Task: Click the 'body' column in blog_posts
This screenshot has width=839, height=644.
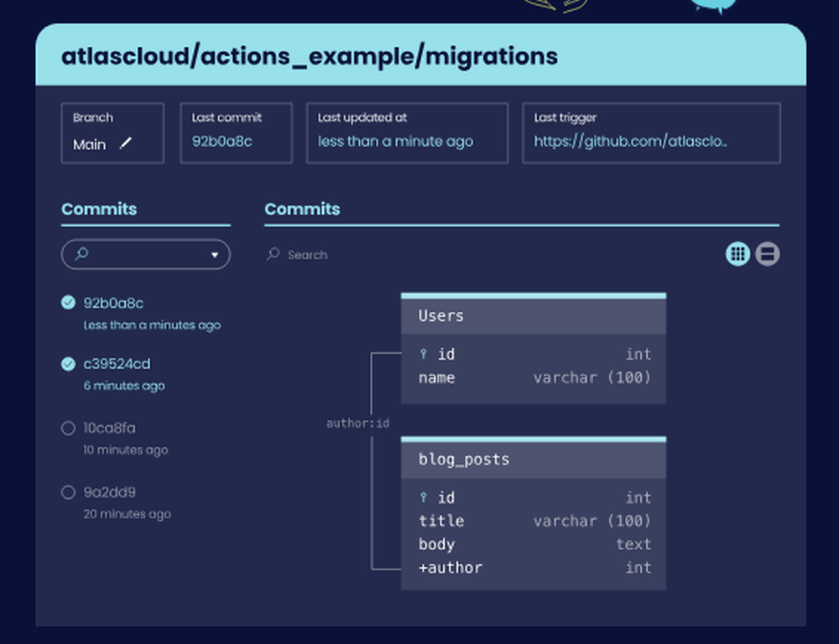Action: coord(436,544)
